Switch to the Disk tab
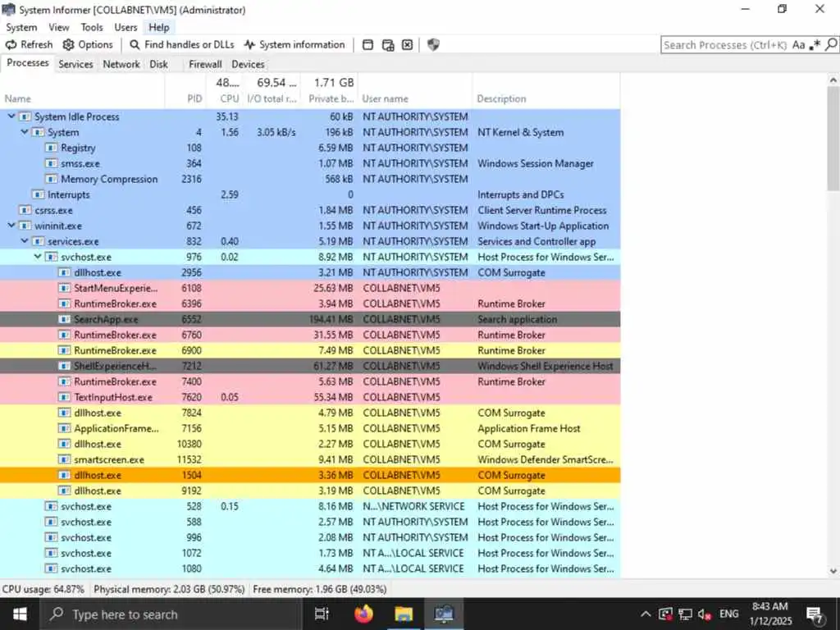The image size is (840, 630). click(x=158, y=64)
